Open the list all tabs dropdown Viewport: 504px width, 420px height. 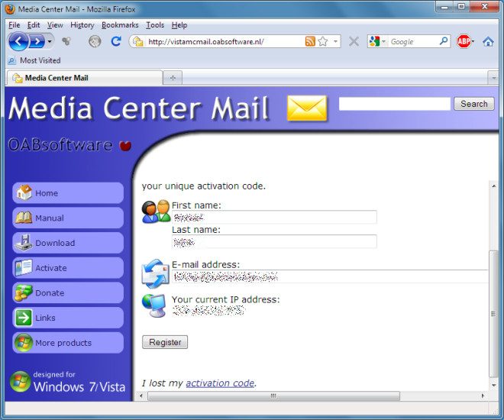[x=493, y=78]
